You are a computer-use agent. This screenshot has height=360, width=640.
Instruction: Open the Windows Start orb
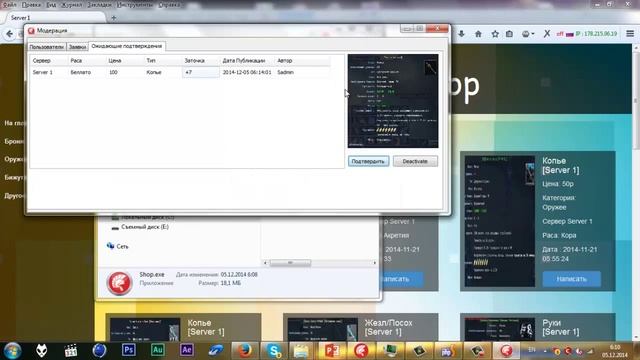[12, 351]
